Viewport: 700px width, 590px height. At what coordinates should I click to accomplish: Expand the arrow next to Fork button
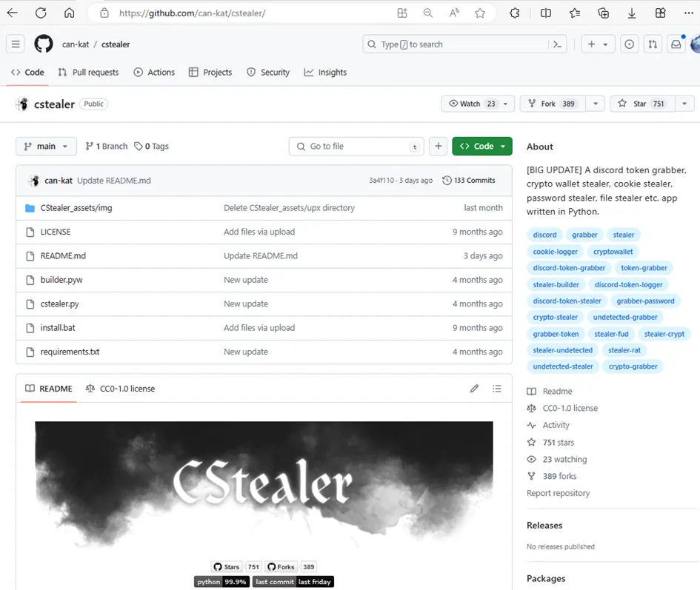coord(596,104)
